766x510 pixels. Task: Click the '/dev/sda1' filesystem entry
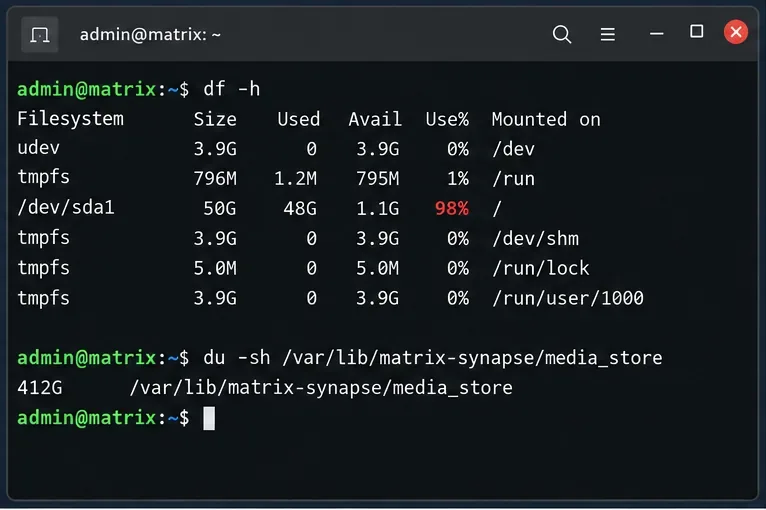click(x=66, y=207)
